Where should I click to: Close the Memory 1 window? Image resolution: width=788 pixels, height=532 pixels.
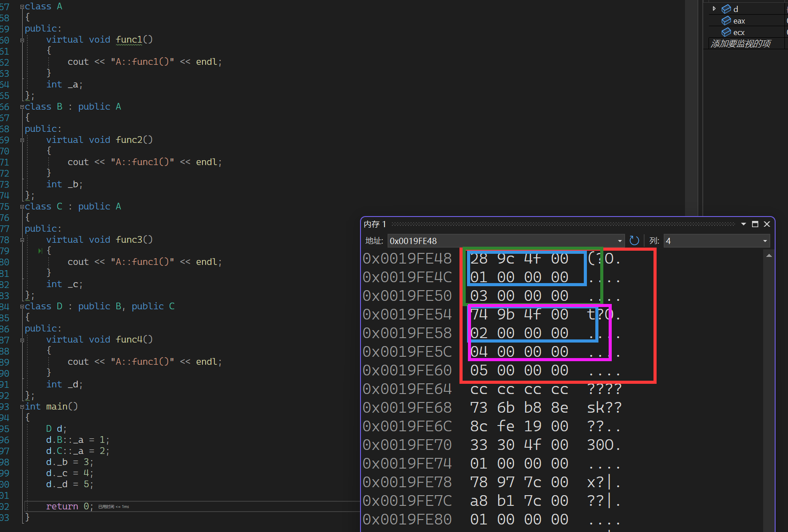point(767,224)
